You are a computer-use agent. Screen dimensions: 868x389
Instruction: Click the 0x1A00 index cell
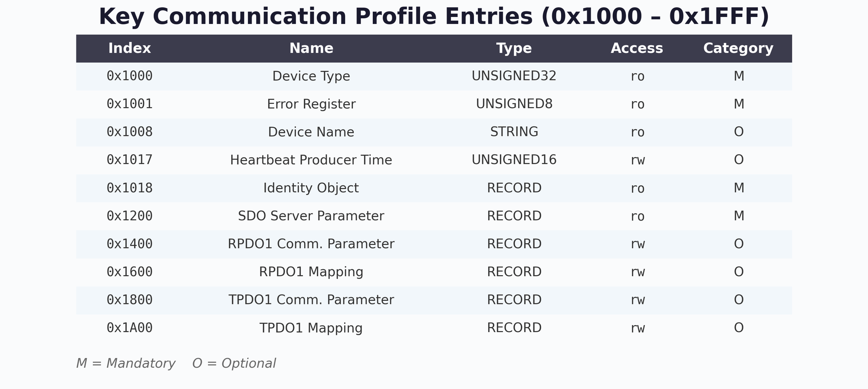tap(129, 328)
